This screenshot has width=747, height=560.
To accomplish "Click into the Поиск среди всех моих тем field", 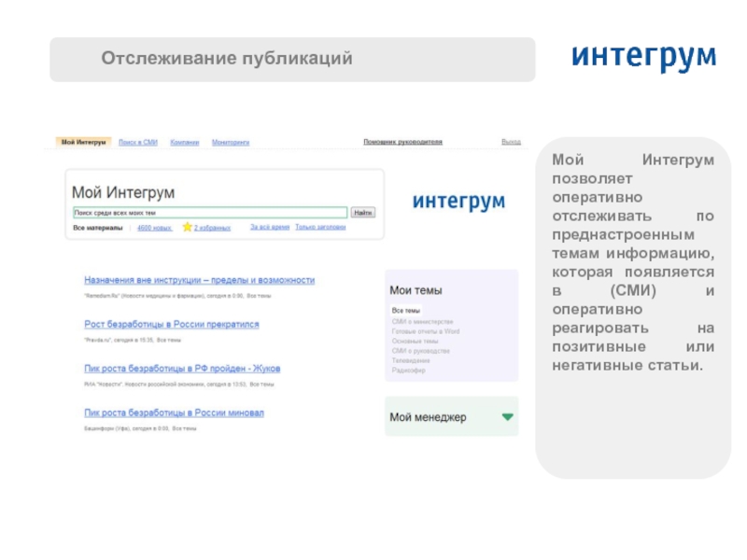I will [x=209, y=212].
